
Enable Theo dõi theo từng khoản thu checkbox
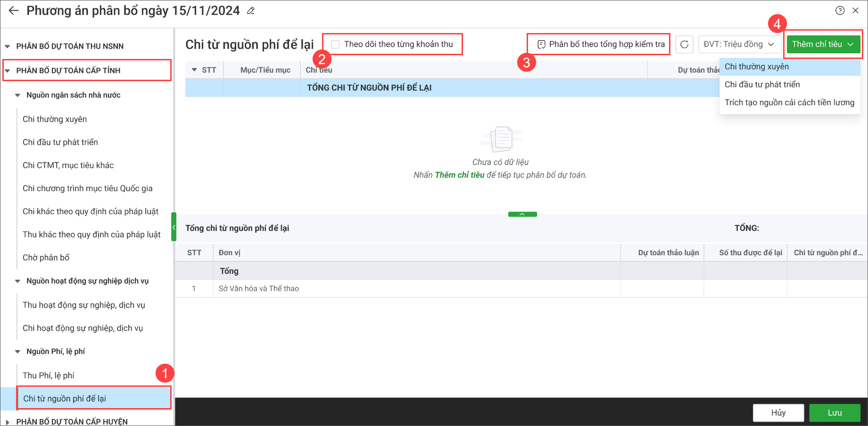[x=335, y=44]
